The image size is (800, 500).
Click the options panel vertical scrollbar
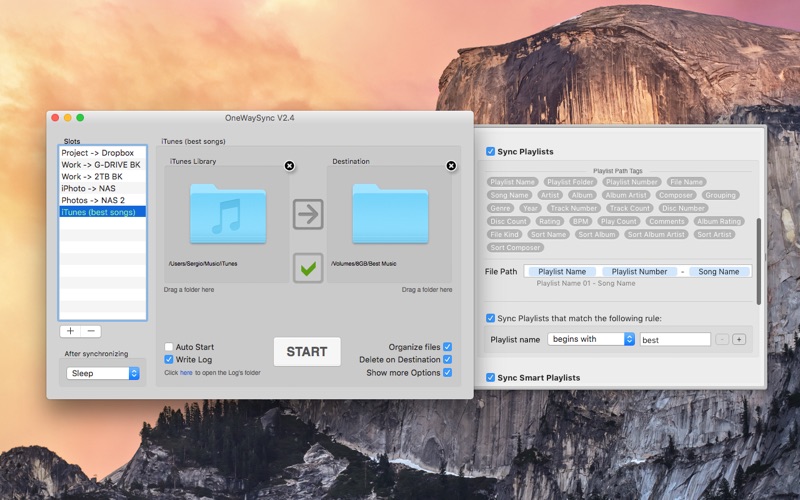(x=759, y=261)
